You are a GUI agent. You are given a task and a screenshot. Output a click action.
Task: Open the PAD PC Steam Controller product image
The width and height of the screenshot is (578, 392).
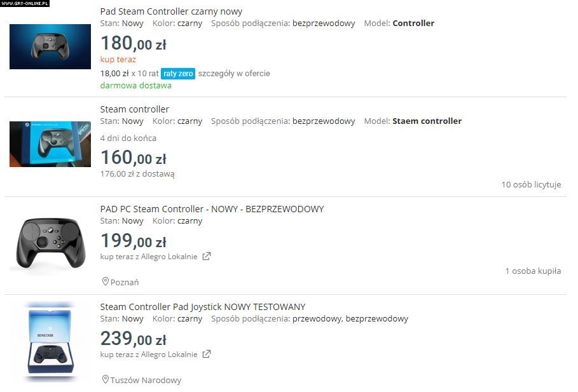[x=50, y=244]
